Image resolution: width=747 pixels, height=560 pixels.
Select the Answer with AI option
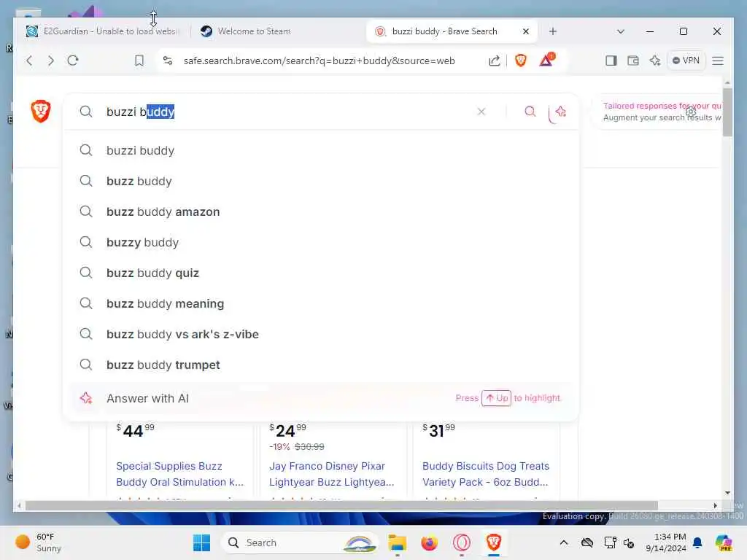(x=321, y=398)
